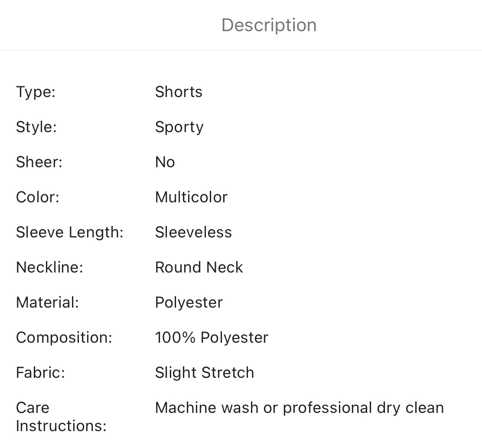Click the Fabric label
The height and width of the screenshot is (448, 482).
(x=40, y=373)
